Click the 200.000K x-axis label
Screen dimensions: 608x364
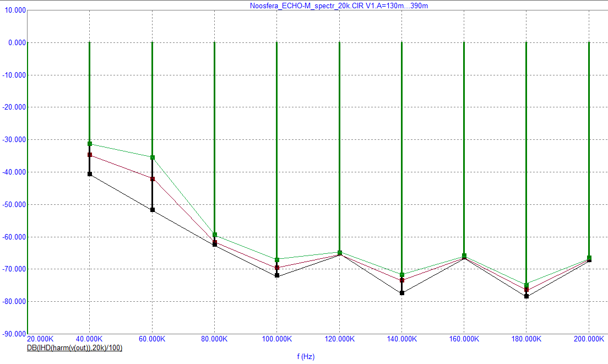589,339
